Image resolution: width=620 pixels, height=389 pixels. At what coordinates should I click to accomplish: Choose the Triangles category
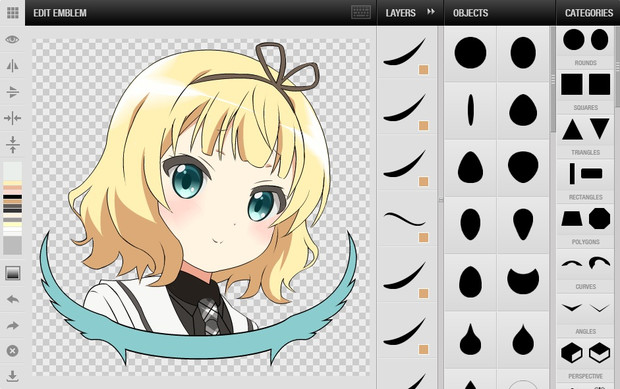pyautogui.click(x=586, y=136)
